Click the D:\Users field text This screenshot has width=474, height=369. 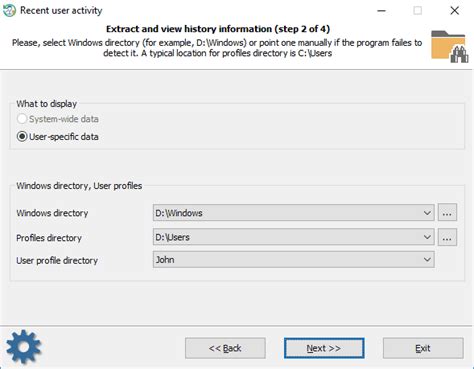(173, 237)
